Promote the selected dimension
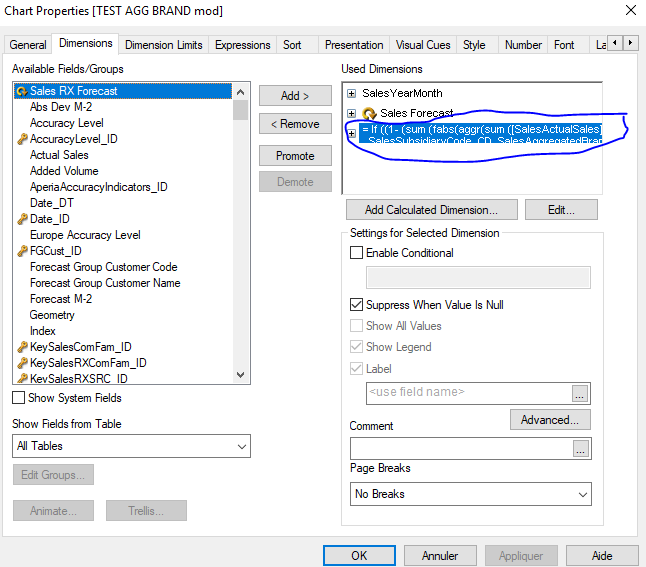646x567 pixels. (295, 156)
